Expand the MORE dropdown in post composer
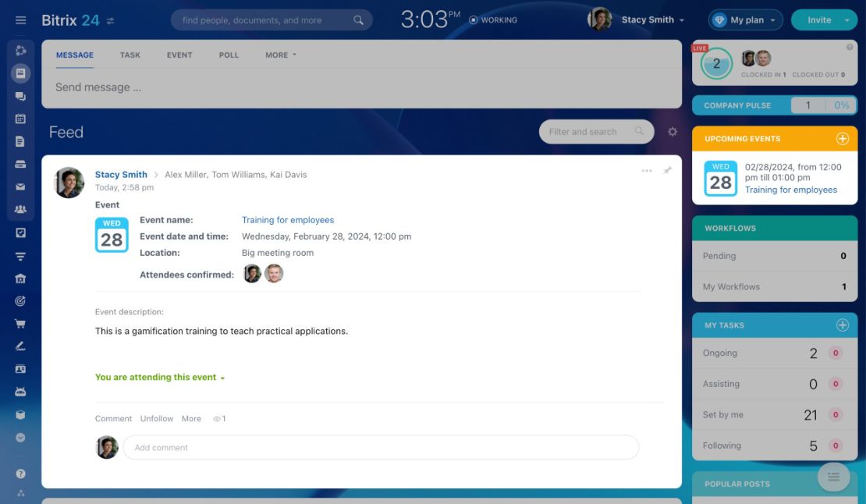Image resolution: width=866 pixels, height=504 pixels. [x=281, y=55]
